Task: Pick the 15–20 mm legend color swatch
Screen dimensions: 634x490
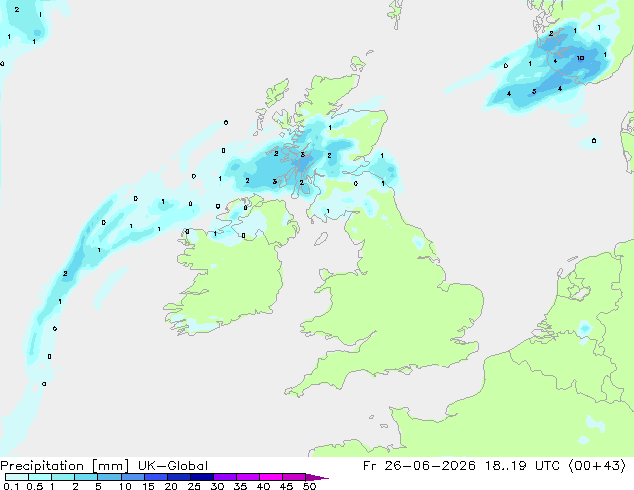Action: click(155, 477)
